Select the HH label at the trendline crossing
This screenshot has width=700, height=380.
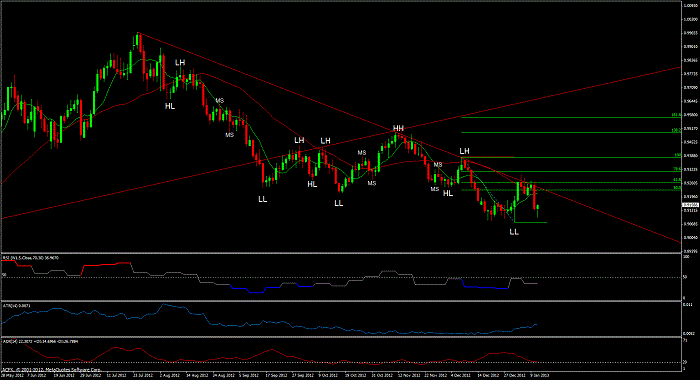(398, 129)
